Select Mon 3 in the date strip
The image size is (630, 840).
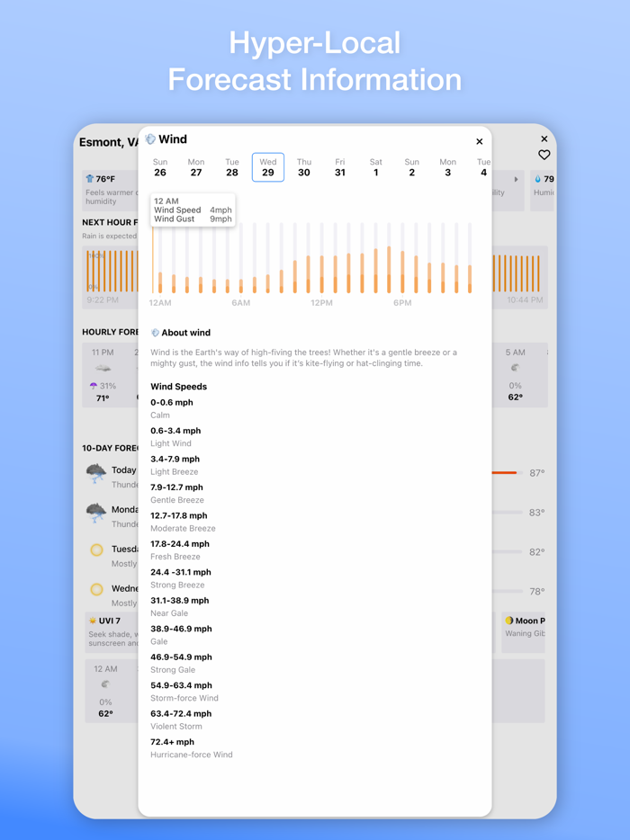(447, 167)
